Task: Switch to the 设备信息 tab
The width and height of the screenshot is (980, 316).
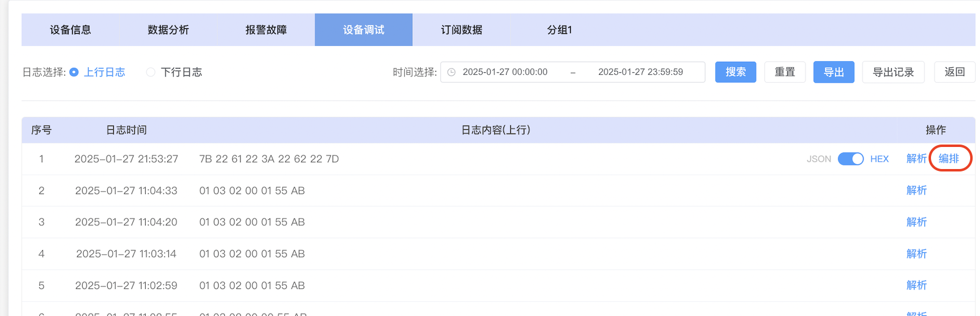Action: pyautogui.click(x=70, y=30)
